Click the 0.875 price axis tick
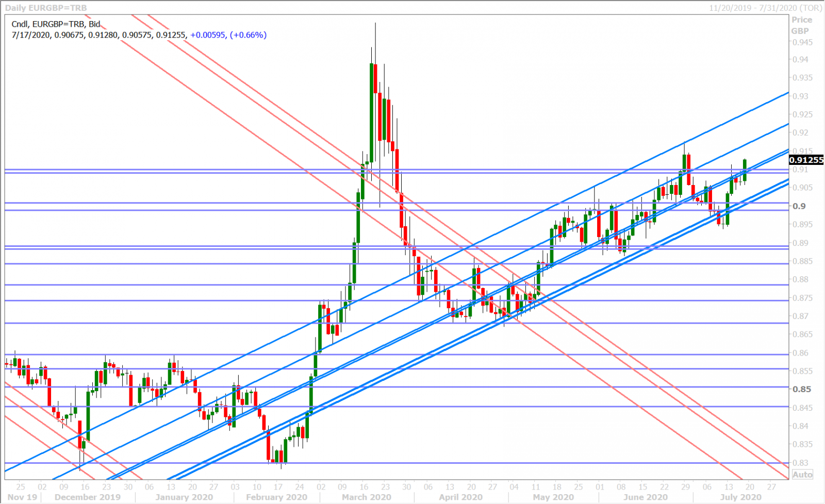The image size is (825, 504). coord(803,298)
